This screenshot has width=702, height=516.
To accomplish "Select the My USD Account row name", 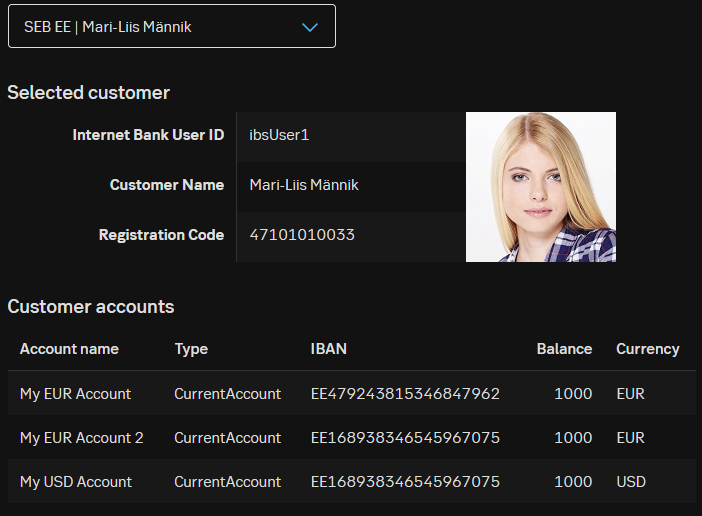I will (76, 482).
